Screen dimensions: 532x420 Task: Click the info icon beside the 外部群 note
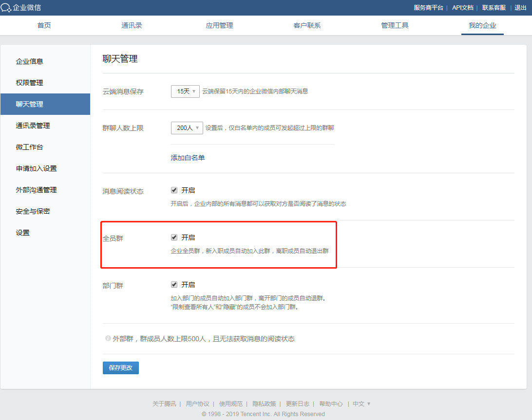108,338
